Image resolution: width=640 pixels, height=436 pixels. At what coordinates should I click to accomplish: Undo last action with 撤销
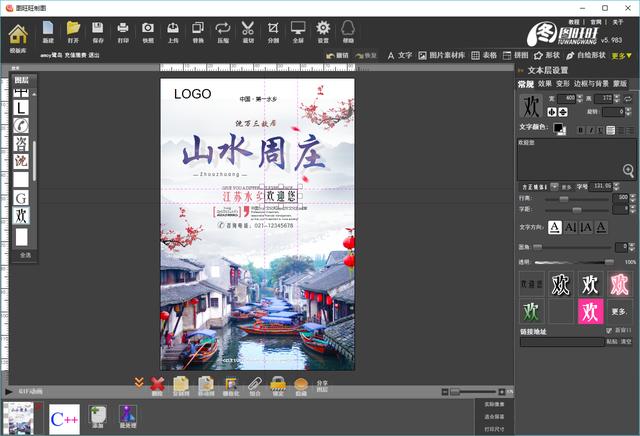tap(337, 56)
